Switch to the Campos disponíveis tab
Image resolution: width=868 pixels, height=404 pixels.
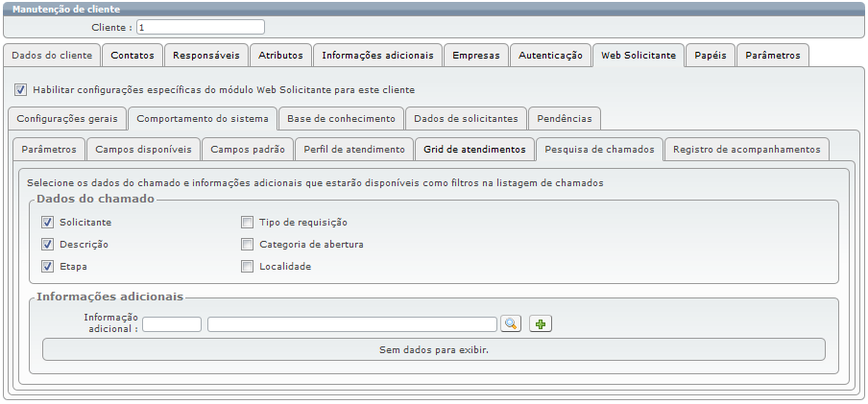[x=143, y=150]
